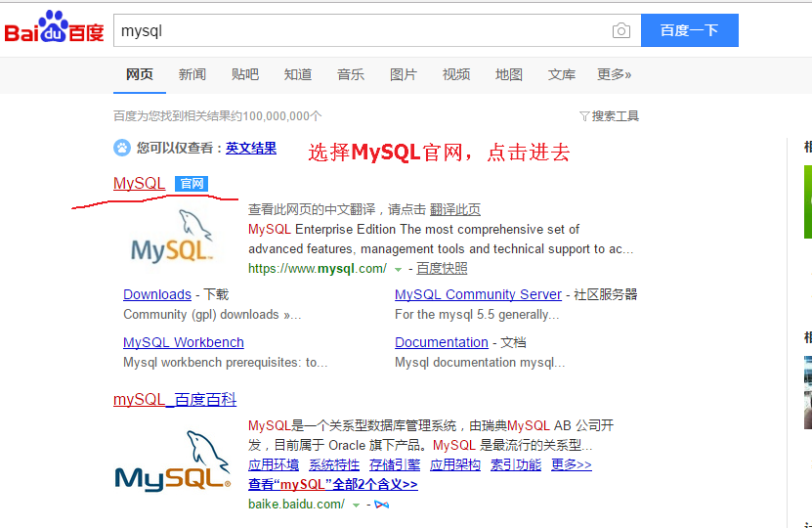Click the 系统特性 link
The width and height of the screenshot is (812, 528).
tap(334, 464)
